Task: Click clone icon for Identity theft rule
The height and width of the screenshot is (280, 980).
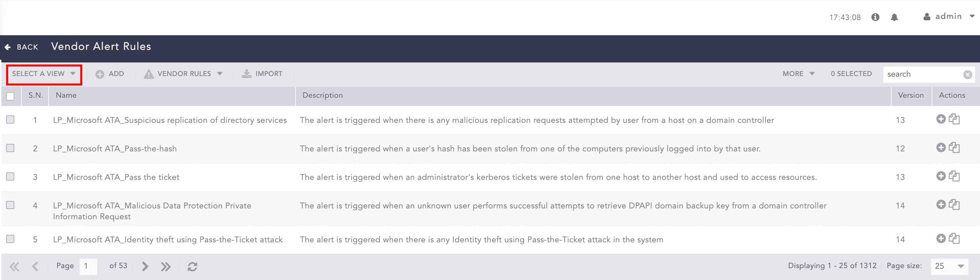Action: click(954, 239)
